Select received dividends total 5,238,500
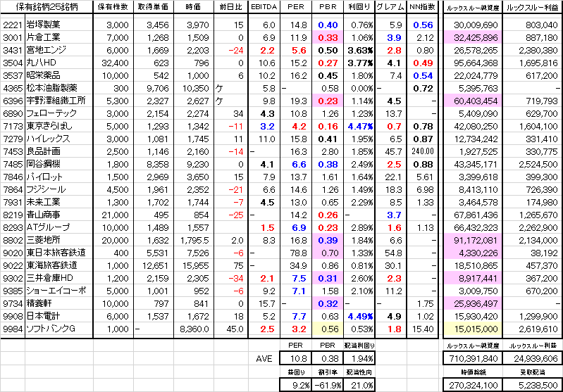The image size is (563, 392). pyautogui.click(x=533, y=385)
